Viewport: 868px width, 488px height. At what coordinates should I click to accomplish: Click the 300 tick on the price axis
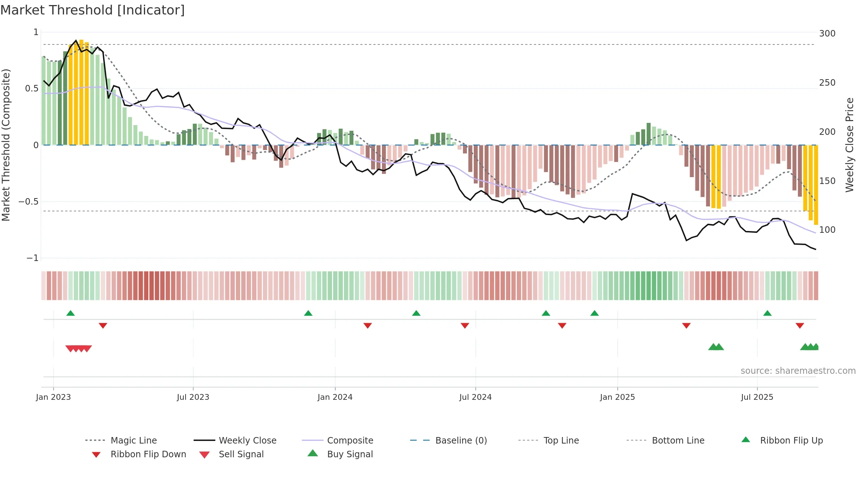click(x=827, y=34)
